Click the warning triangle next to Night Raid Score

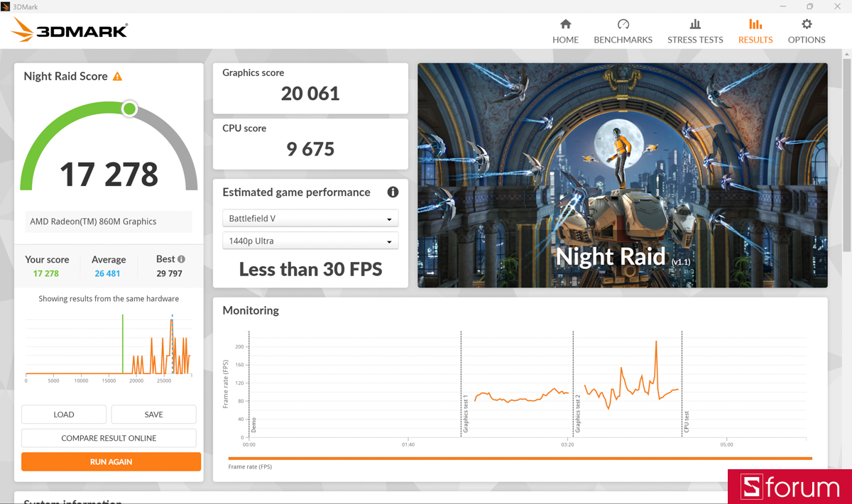coord(119,76)
